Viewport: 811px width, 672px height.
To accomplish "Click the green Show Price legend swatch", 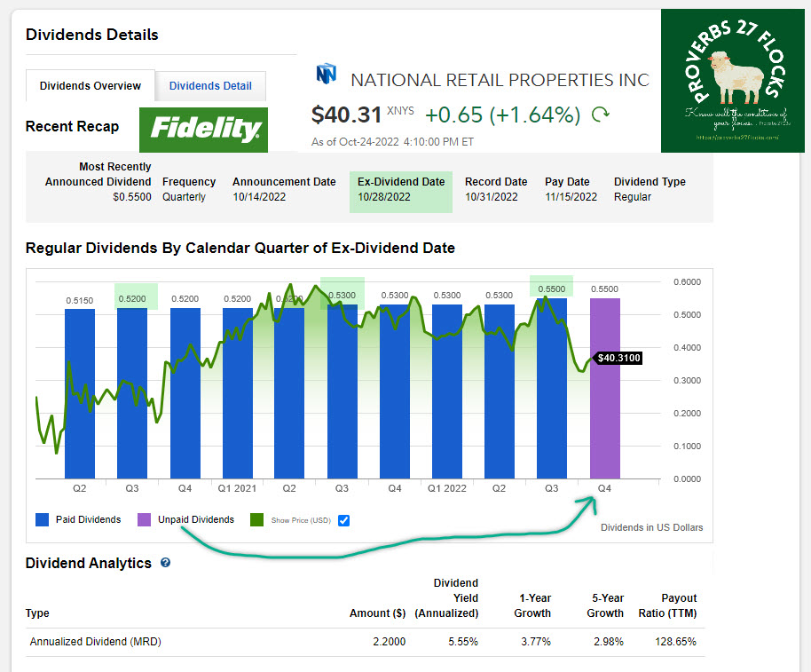I will point(258,520).
